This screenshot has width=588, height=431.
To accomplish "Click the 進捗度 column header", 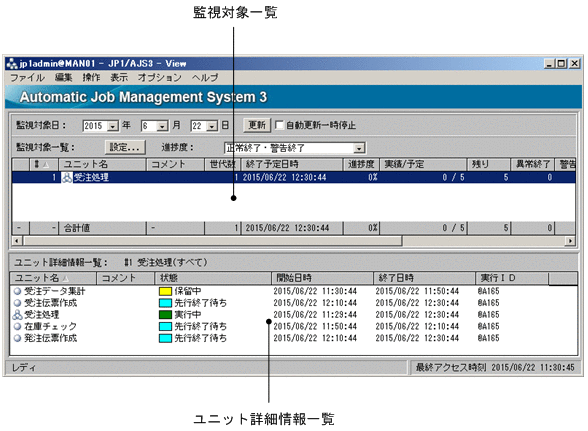I will [x=362, y=164].
